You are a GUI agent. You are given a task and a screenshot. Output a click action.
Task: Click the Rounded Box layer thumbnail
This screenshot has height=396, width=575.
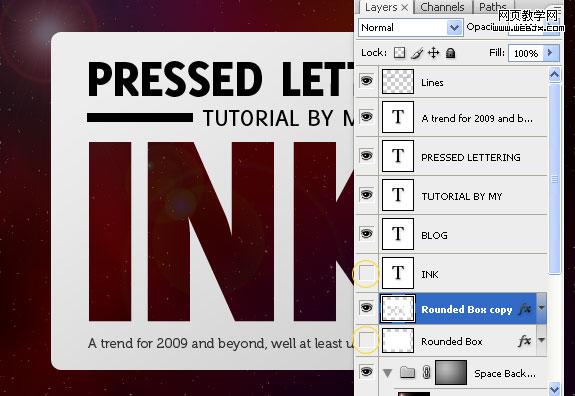click(x=398, y=341)
